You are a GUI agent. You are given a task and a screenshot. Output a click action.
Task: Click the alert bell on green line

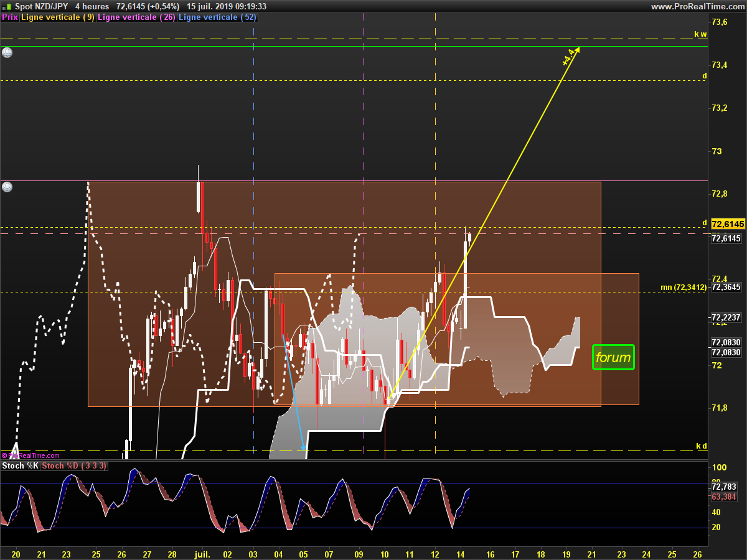(x=7, y=53)
